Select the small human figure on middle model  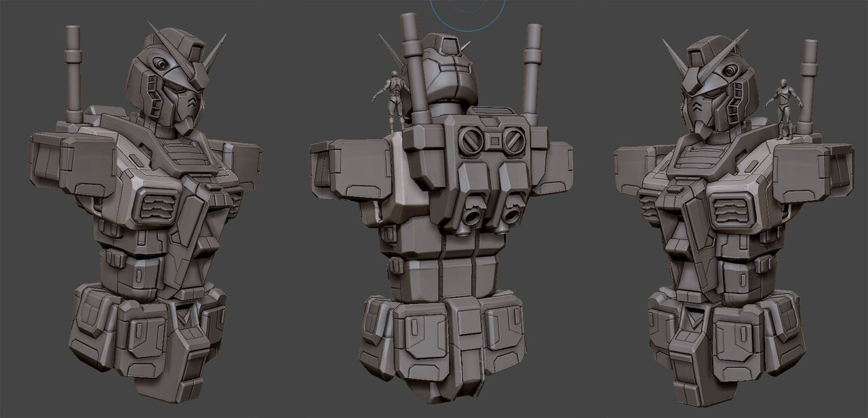point(393,100)
